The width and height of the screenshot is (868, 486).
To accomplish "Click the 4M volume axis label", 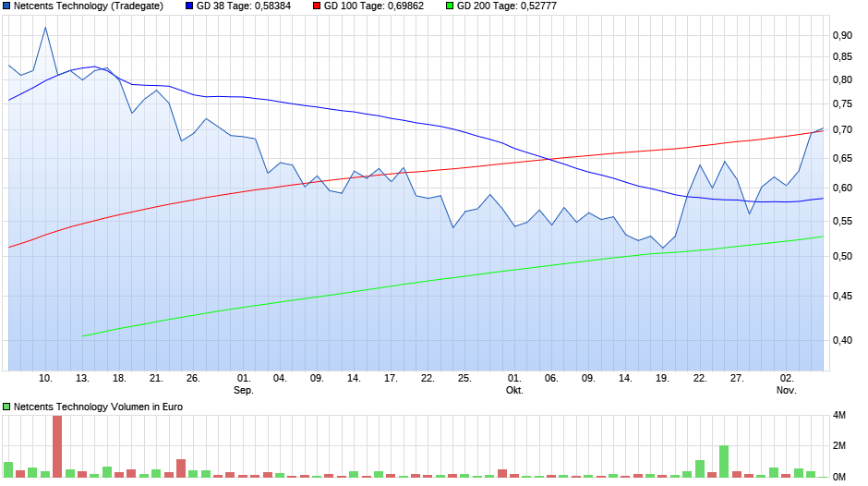I will point(839,415).
